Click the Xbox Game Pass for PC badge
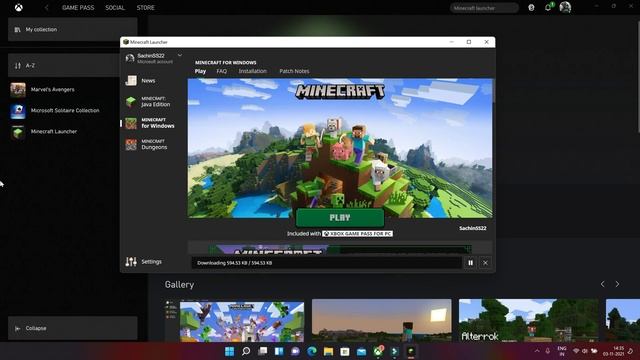Image resolution: width=640 pixels, height=360 pixels. [358, 234]
